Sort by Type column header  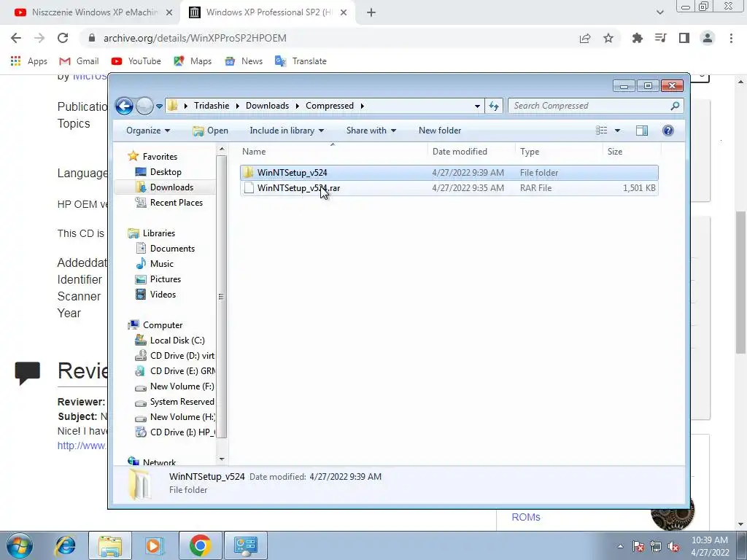(x=559, y=152)
